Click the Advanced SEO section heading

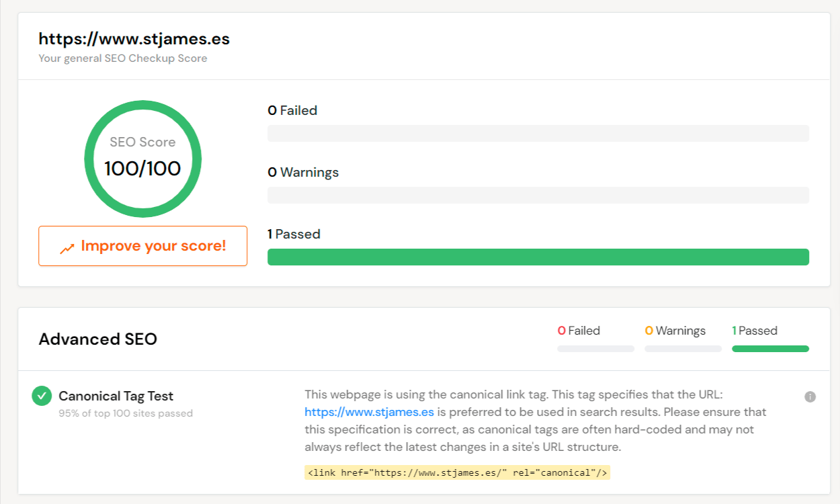click(x=97, y=339)
